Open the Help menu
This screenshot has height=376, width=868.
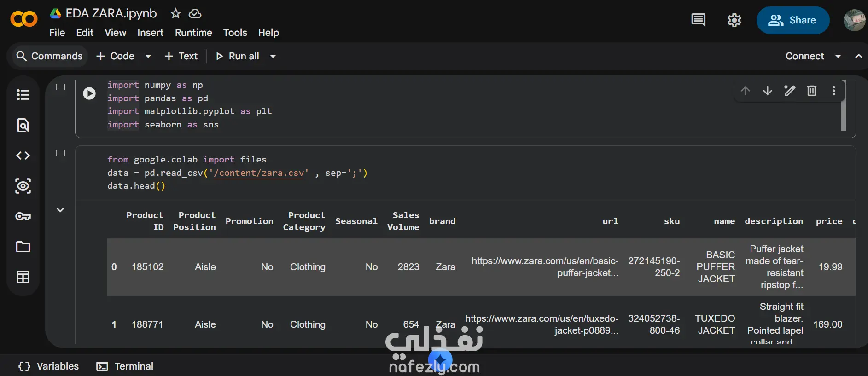pyautogui.click(x=268, y=33)
